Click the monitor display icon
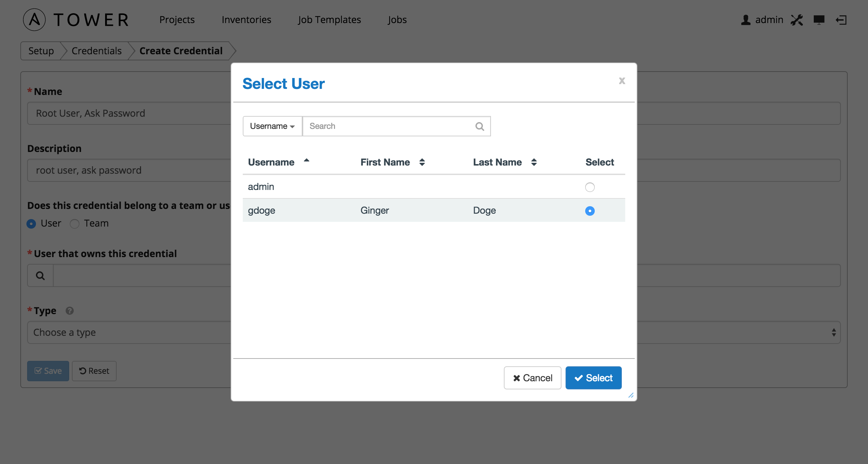The image size is (868, 464). (x=819, y=20)
